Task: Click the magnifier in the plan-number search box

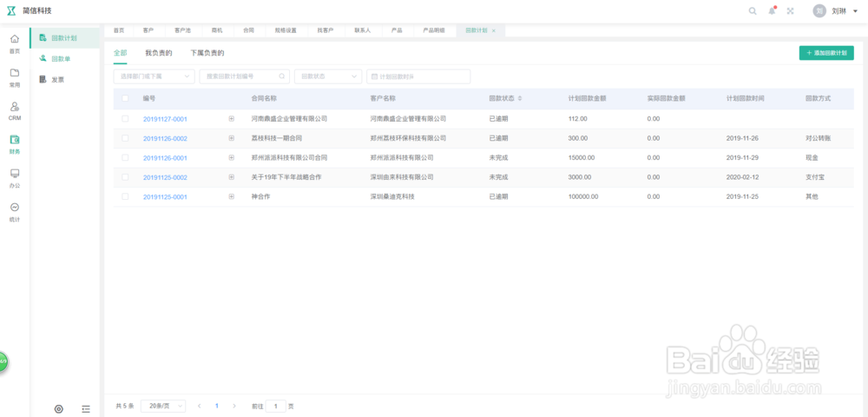Action: point(282,76)
